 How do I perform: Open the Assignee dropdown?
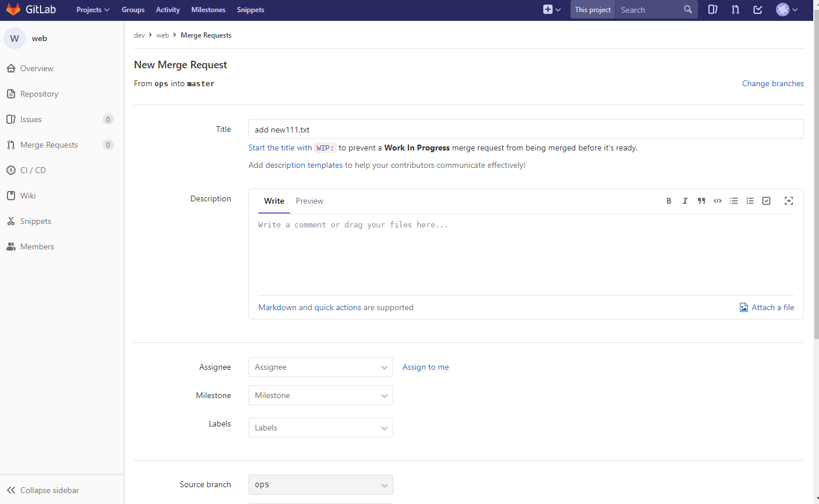pos(321,367)
